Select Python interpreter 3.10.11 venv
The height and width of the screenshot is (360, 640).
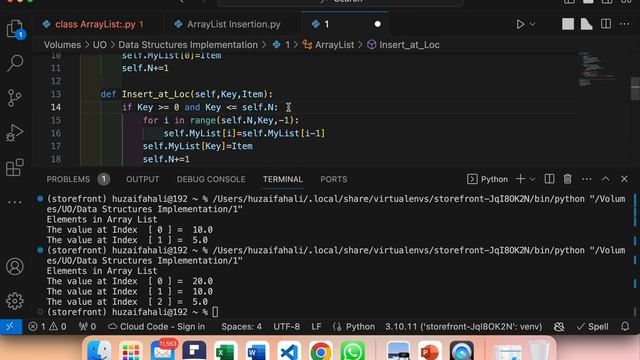(464, 327)
